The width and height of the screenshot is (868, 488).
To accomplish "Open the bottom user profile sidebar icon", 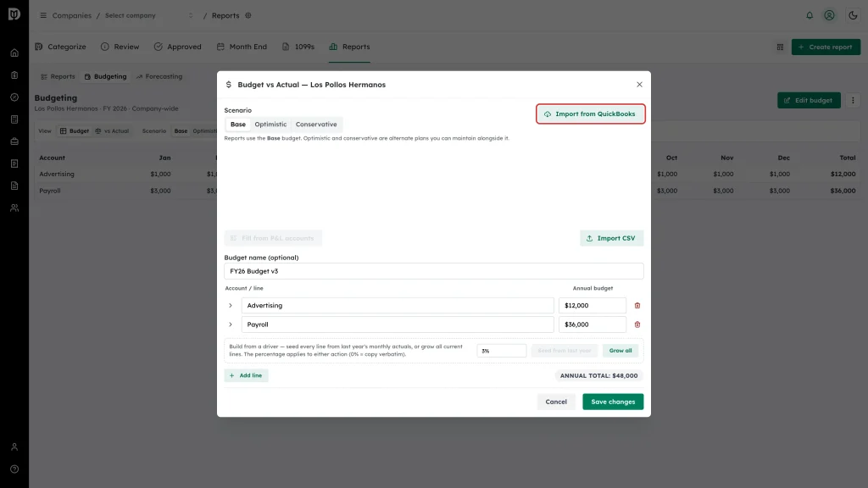I will (x=14, y=447).
